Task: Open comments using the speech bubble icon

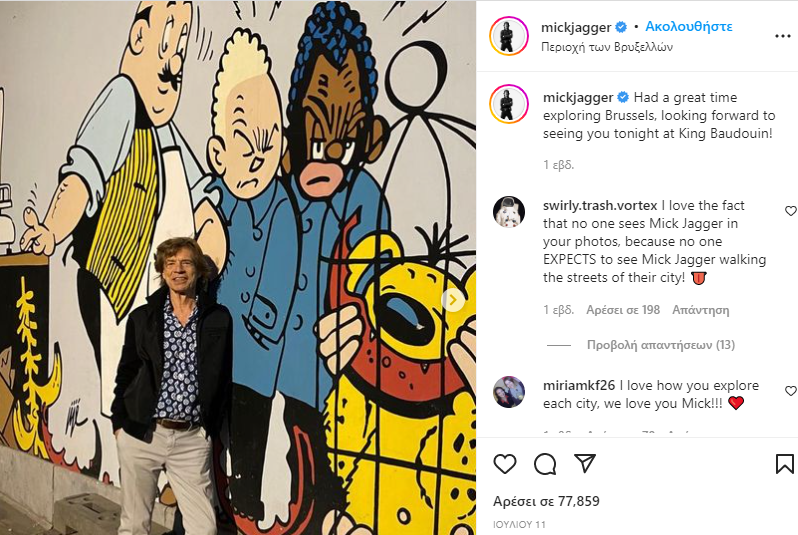Action: tap(545, 464)
